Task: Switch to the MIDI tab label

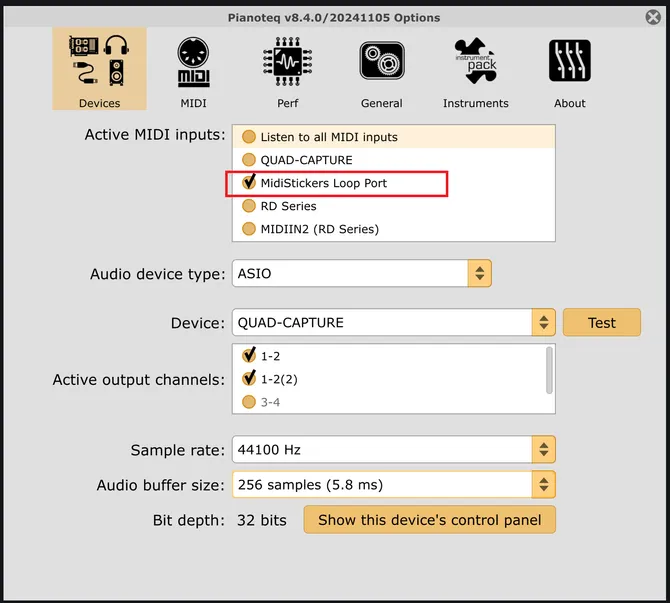Action: (194, 103)
